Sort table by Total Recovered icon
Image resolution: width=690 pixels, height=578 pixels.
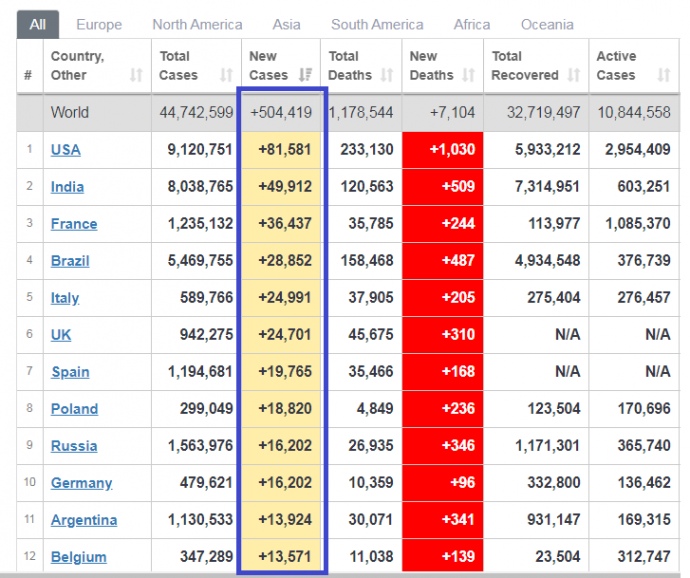click(x=573, y=75)
